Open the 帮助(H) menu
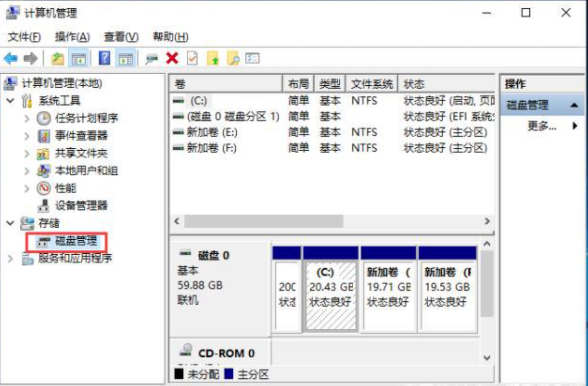 click(171, 37)
